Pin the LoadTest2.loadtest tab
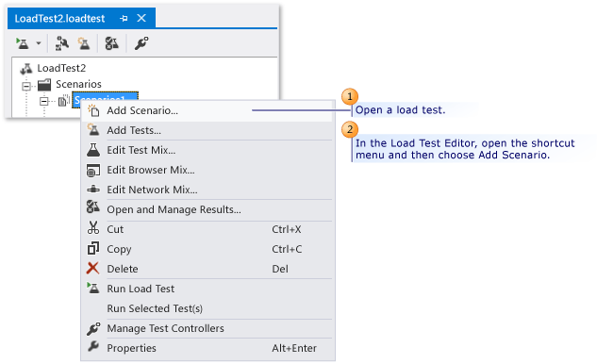Viewport: 597px width, 364px height. click(124, 18)
